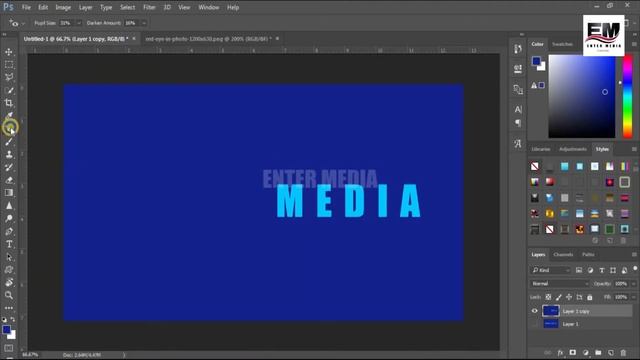Open the Kind filter dropdown
Image resolution: width=640 pixels, height=360 pixels.
coord(551,270)
